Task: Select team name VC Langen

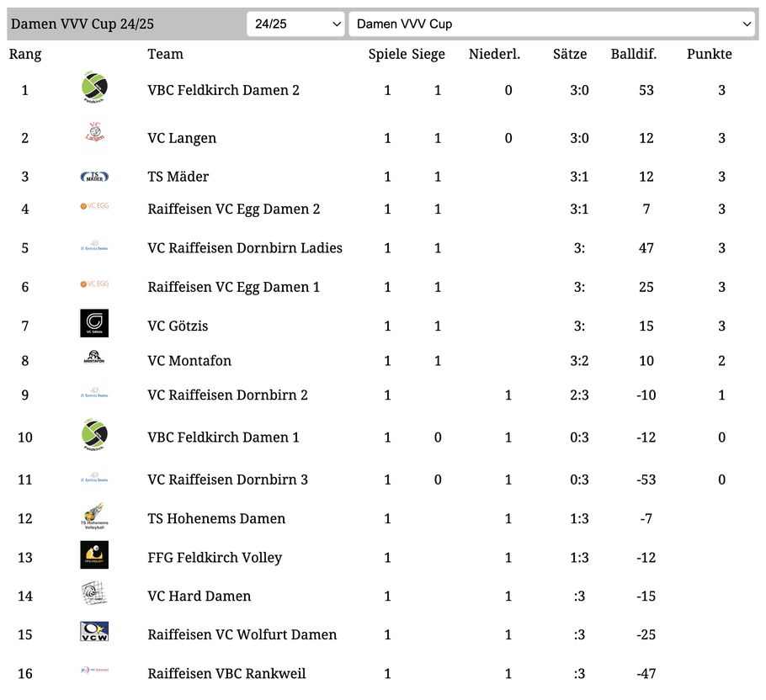Action: pyautogui.click(x=182, y=138)
